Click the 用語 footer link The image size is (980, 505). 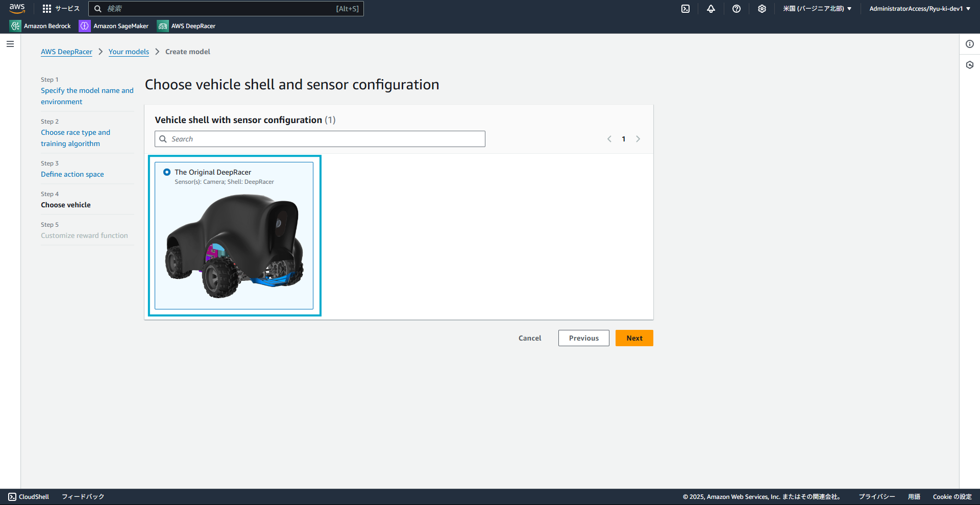[x=914, y=497]
